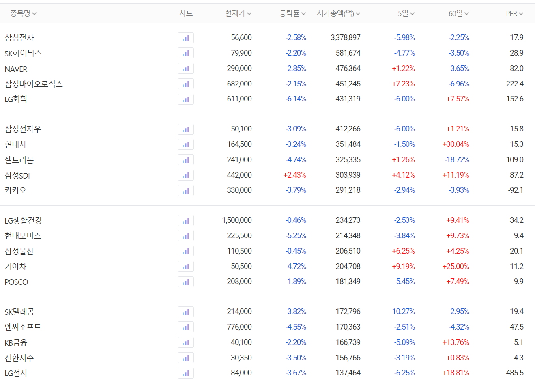Sort by 60일 column header

pos(459,13)
